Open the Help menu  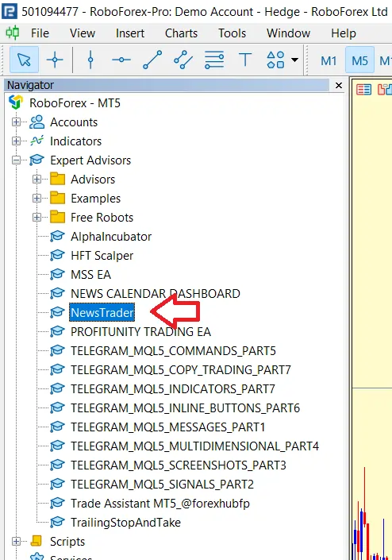click(344, 33)
